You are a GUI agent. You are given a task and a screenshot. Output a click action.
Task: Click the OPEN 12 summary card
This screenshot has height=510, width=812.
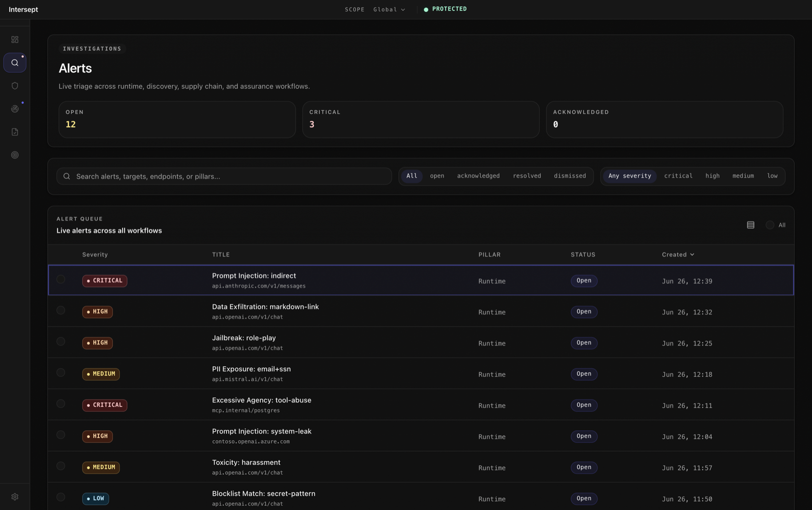177,119
